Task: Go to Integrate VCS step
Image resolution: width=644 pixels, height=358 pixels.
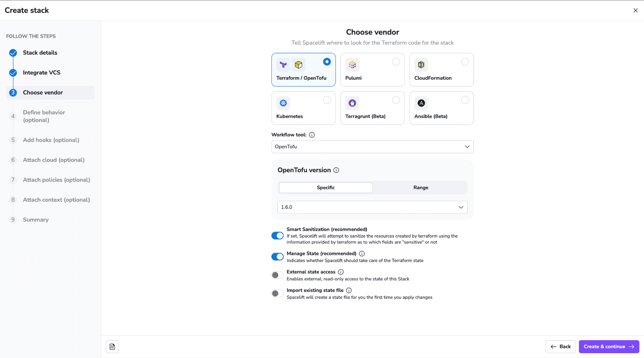Action: click(42, 73)
